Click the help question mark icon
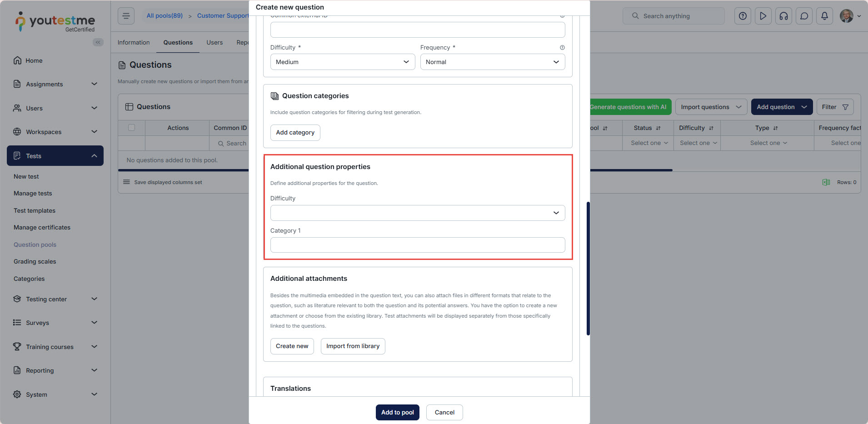The image size is (868, 424). 743,16
